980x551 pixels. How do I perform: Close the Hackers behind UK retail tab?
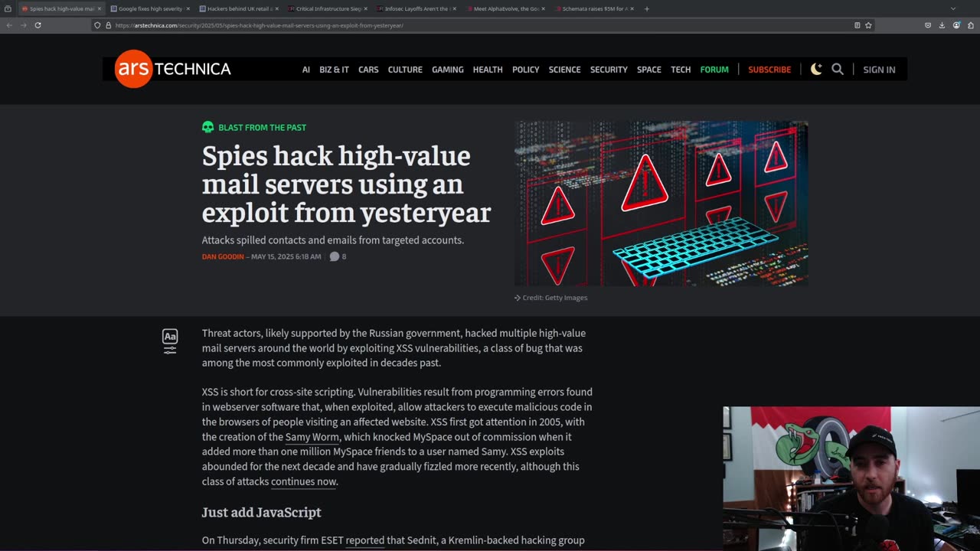(276, 8)
